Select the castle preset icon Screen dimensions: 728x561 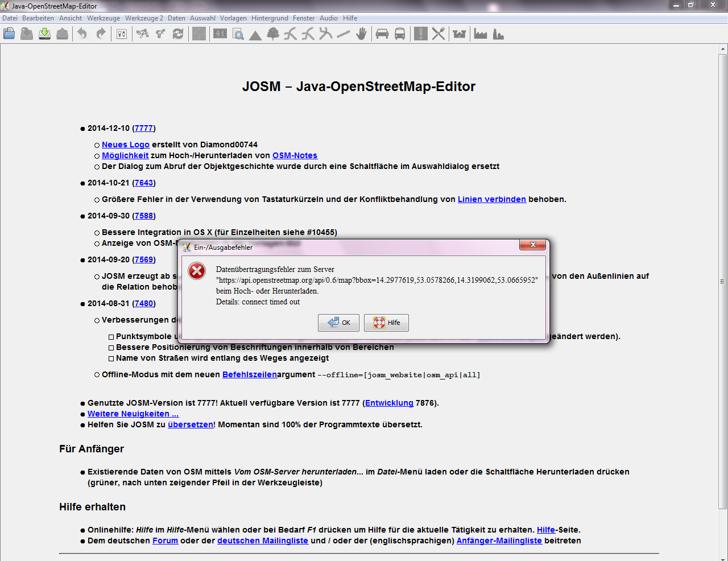tap(460, 34)
